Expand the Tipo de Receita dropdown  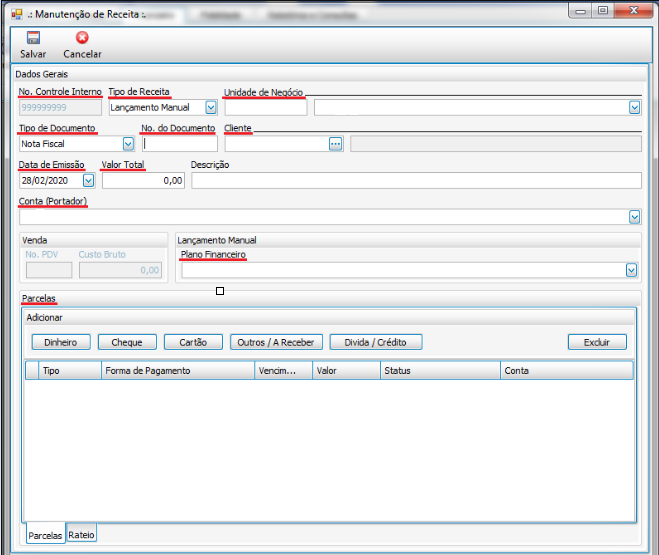(211, 108)
